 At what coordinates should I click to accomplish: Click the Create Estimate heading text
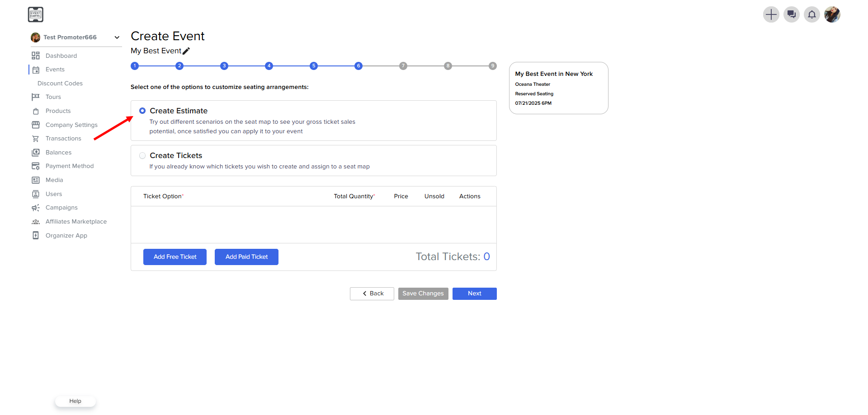click(x=179, y=111)
